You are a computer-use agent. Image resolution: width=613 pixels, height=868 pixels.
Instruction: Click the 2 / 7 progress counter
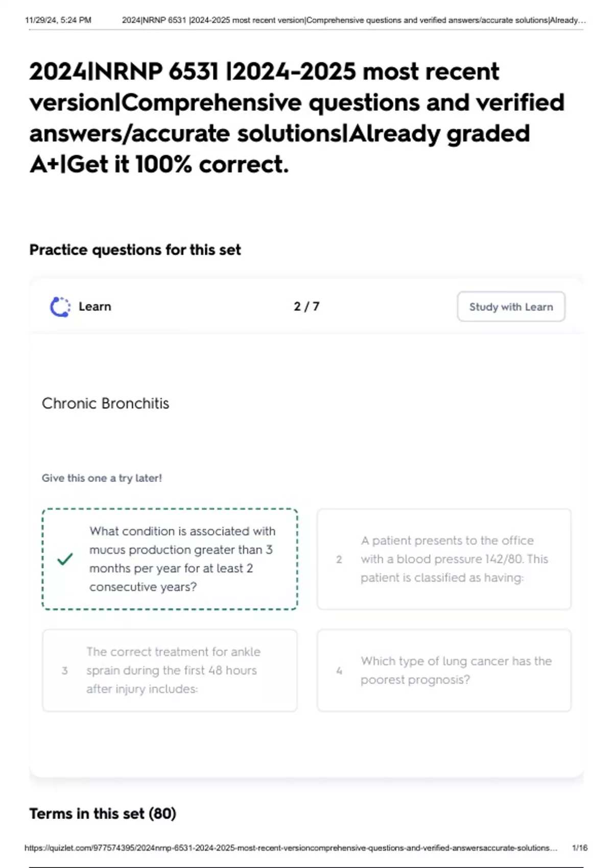306,307
